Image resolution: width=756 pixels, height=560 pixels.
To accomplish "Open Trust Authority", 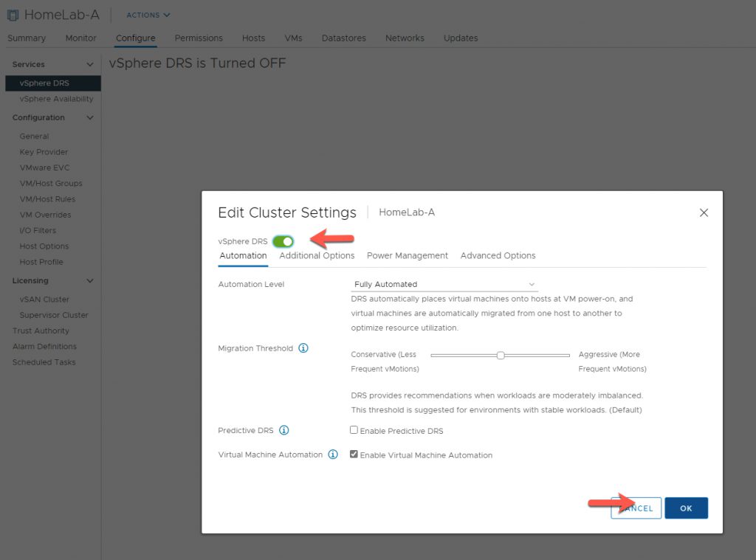I will tap(41, 331).
